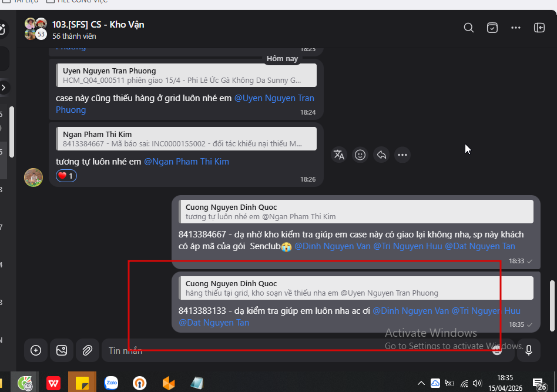Click mention @Dinh Nguyen Van in 18:33 message
Viewport: 557px width, 392px height.
[332, 246]
